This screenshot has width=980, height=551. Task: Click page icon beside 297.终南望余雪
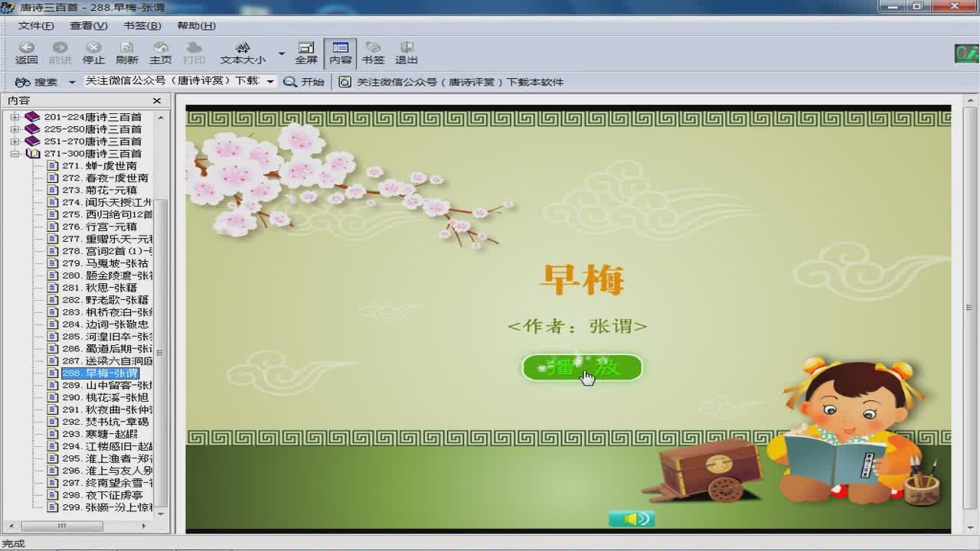click(x=52, y=484)
